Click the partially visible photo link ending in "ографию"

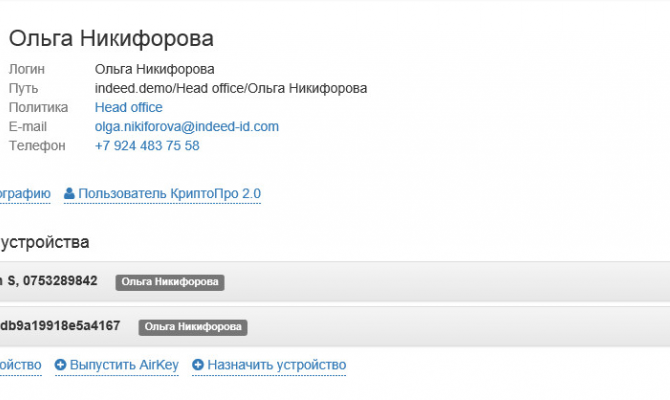pyautogui.click(x=24, y=193)
